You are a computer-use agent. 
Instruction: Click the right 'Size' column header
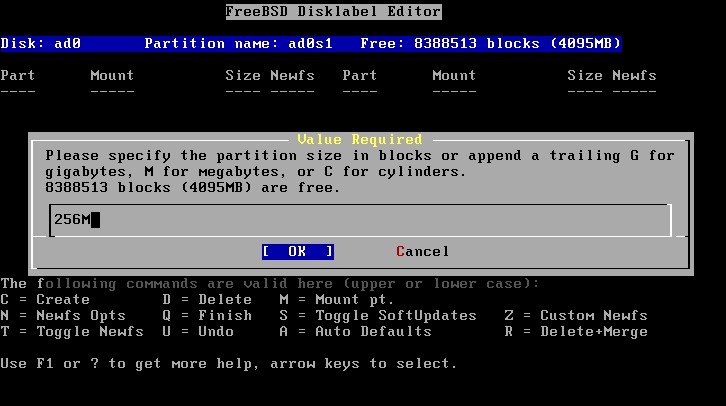(585, 75)
